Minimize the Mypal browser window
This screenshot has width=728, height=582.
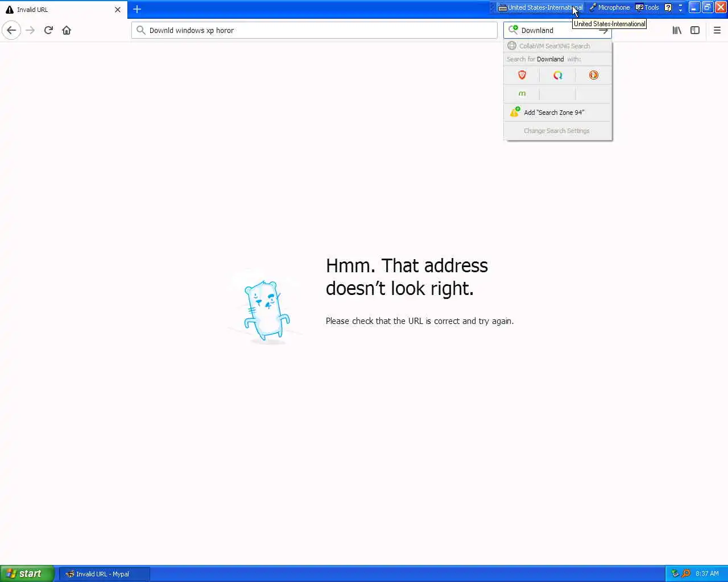694,7
